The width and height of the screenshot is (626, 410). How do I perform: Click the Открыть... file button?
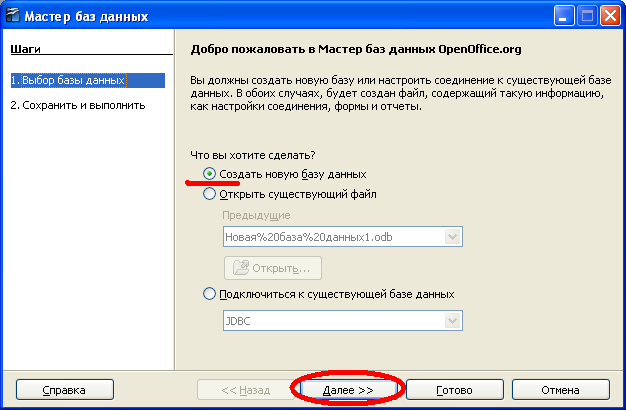(273, 268)
